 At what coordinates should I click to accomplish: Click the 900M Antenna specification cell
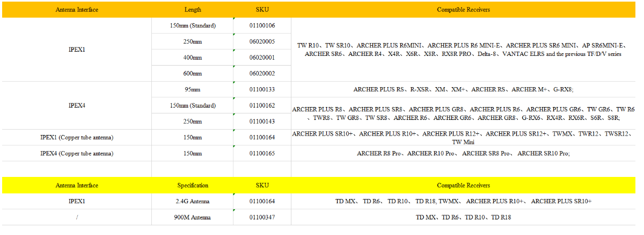[x=193, y=217]
